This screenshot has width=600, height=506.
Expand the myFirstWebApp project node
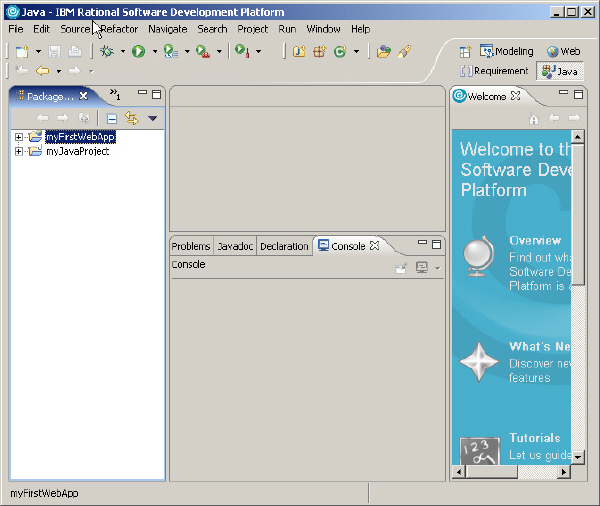[18, 137]
